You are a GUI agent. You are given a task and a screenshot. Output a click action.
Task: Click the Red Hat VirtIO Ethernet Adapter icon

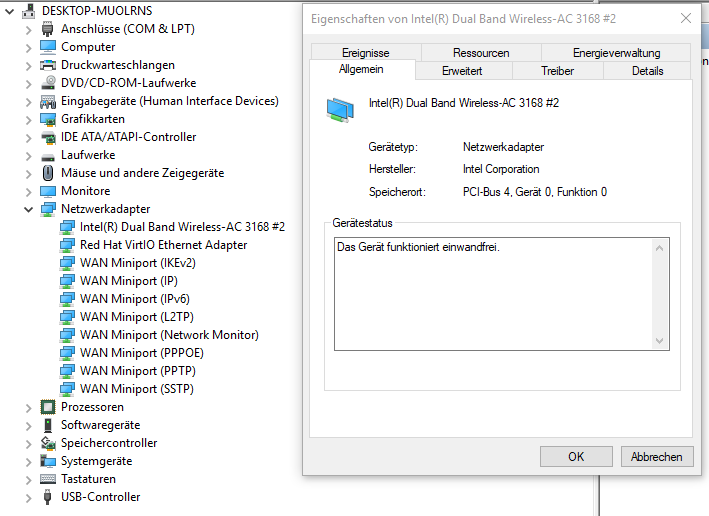pyautogui.click(x=67, y=245)
